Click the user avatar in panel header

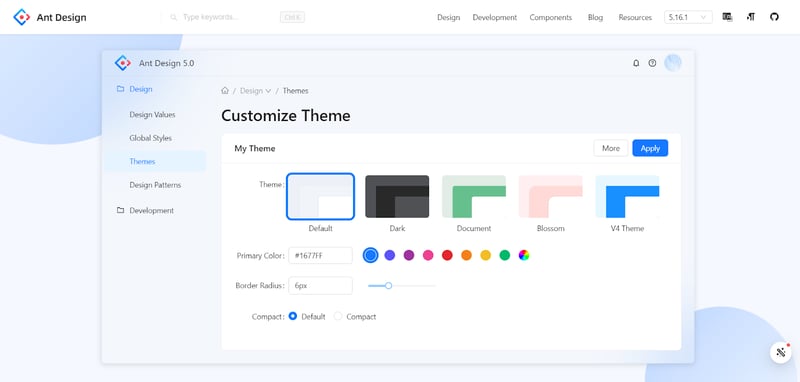click(672, 63)
